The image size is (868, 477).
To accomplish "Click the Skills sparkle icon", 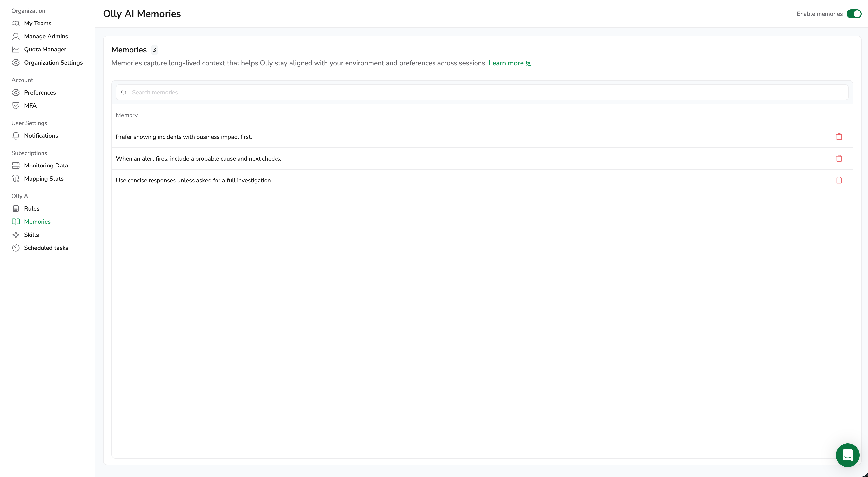I will (x=16, y=235).
